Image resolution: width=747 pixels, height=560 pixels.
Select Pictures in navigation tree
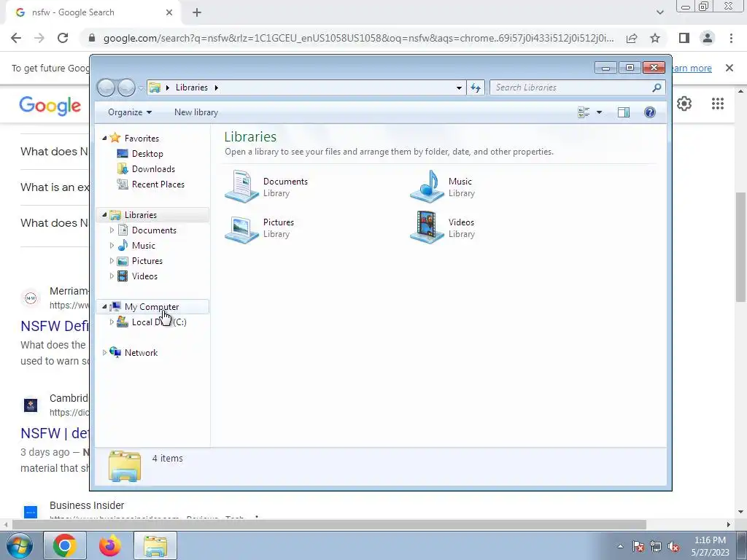click(147, 261)
